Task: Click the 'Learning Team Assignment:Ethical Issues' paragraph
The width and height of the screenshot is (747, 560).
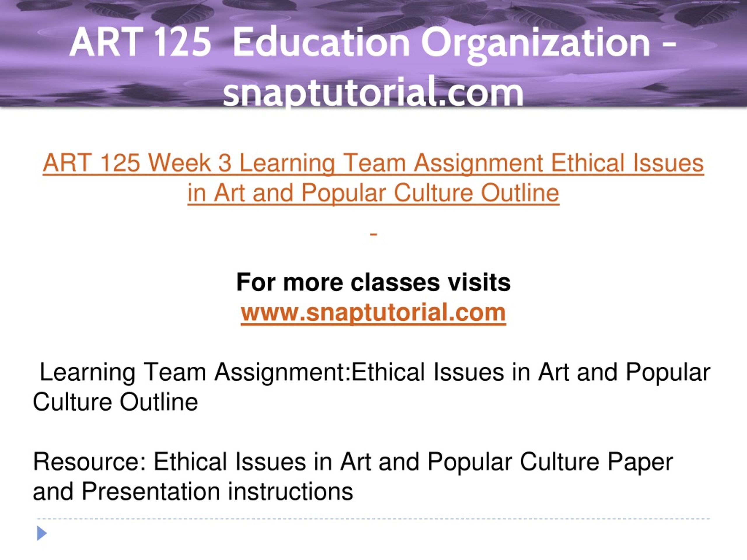Action: 371,387
